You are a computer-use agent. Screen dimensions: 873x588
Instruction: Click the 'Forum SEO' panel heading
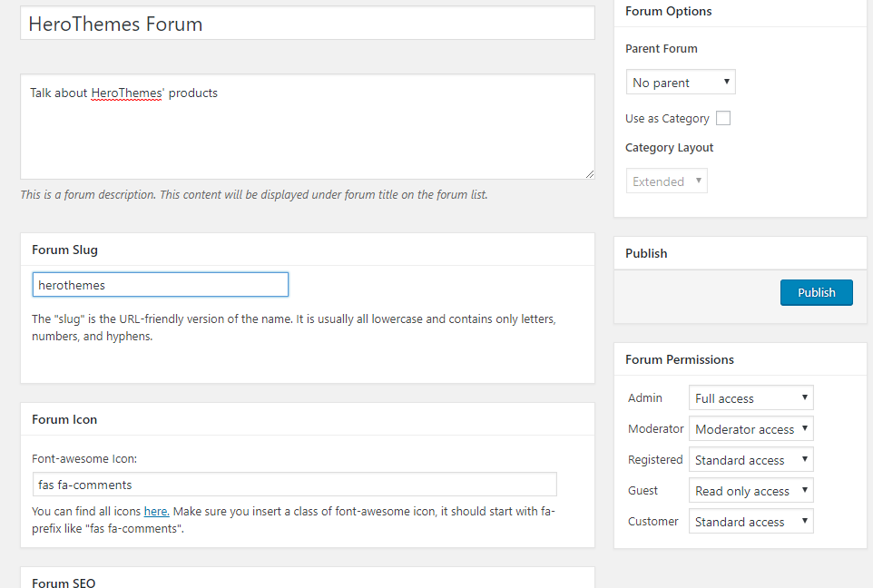(64, 583)
